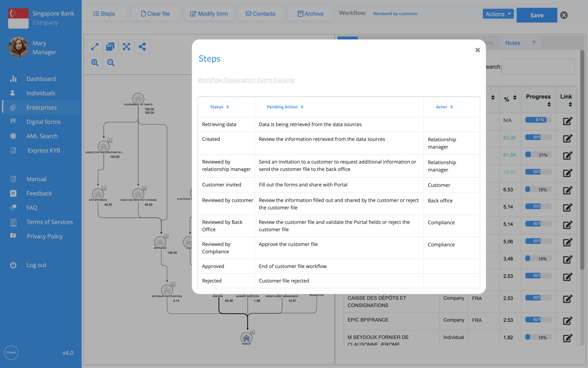Sort the Actor column
The height and width of the screenshot is (368, 588).
tap(444, 107)
